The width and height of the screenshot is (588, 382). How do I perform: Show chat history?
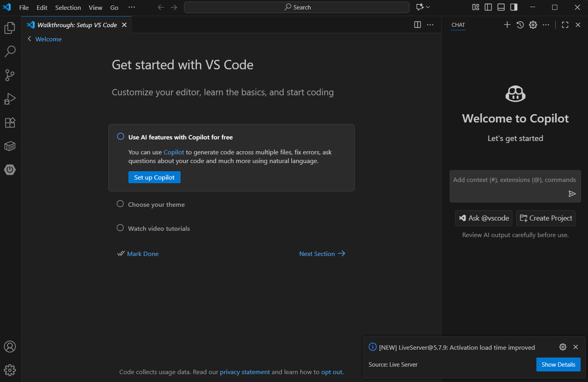520,25
